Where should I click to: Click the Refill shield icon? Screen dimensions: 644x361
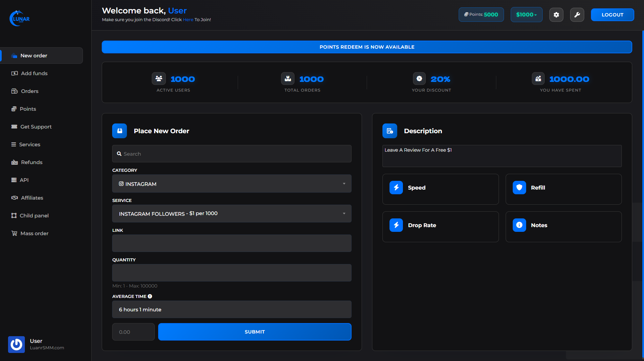click(x=519, y=188)
